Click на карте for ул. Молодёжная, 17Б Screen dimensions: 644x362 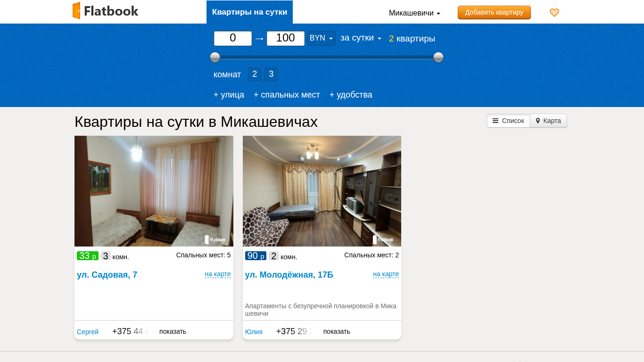point(386,274)
